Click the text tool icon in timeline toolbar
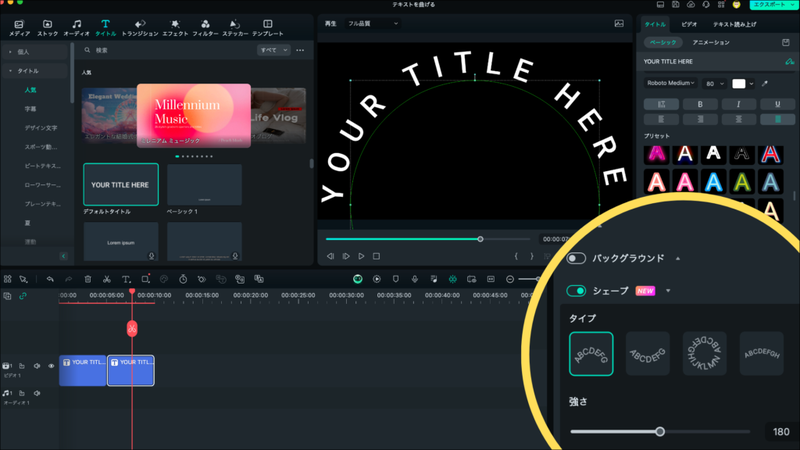The width and height of the screenshot is (800, 450). (126, 279)
